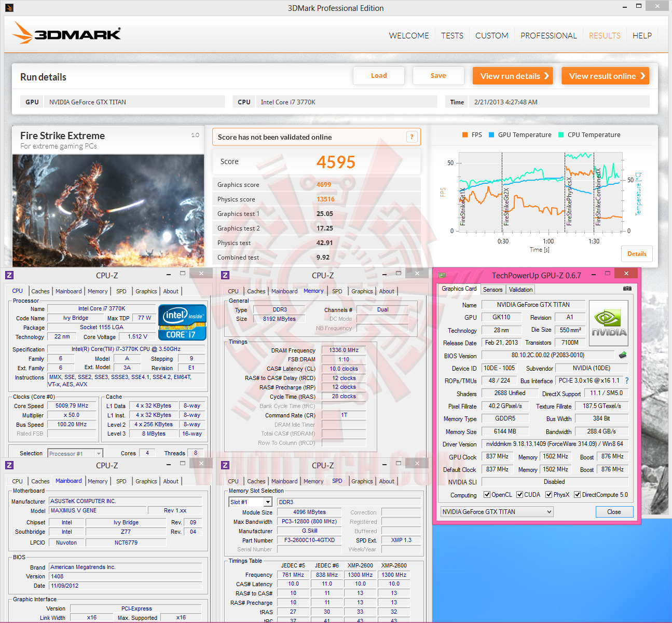Switch to the Sensors tab in GPU-Z

(492, 290)
